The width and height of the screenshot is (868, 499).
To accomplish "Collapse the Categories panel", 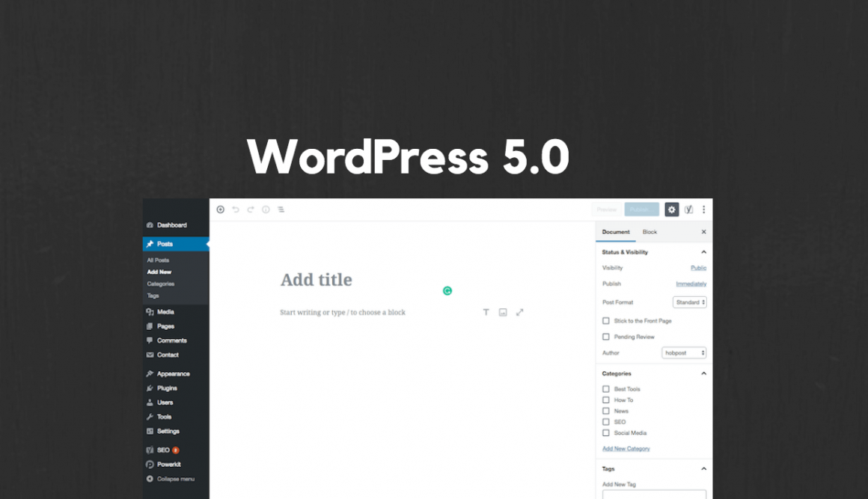I will coord(703,374).
